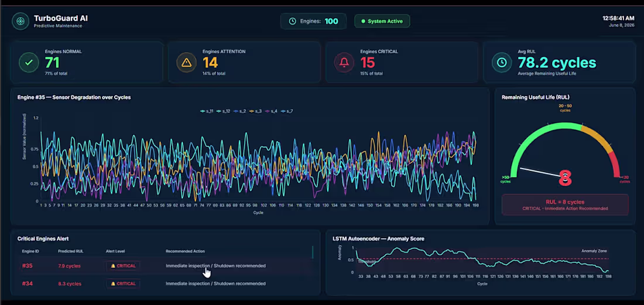Click the TurboGuard AI logo icon

pos(20,21)
